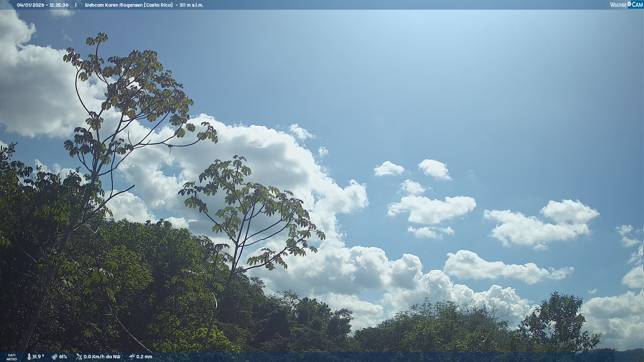Screen dimensions: 644x362
Task: Click the clear blue sky area
Action: click(436, 84)
